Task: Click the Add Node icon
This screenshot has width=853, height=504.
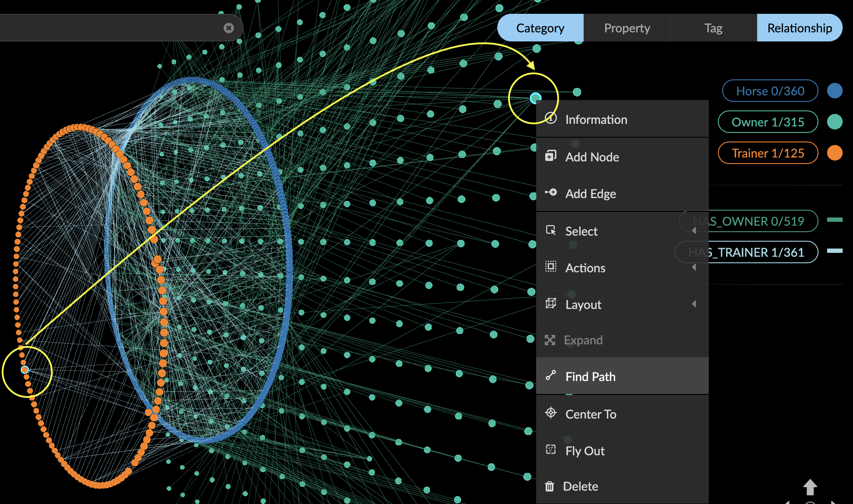Action: 551,156
